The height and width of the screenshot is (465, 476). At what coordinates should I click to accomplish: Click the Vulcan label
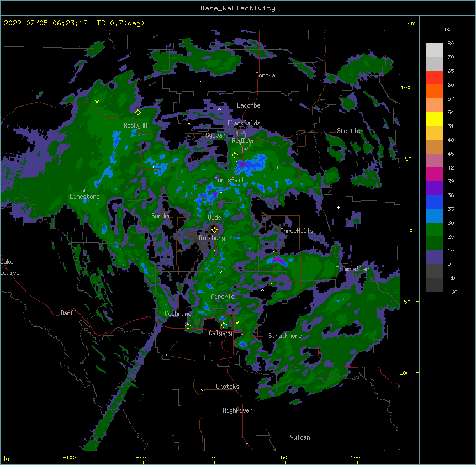click(300, 437)
